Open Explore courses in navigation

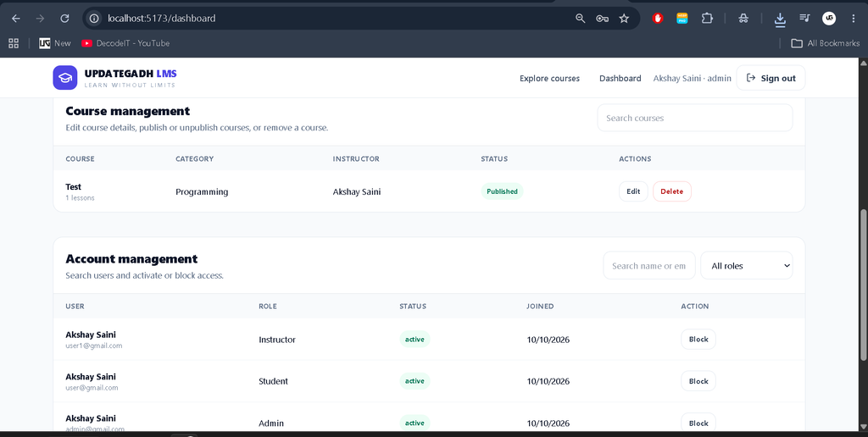[x=549, y=79]
